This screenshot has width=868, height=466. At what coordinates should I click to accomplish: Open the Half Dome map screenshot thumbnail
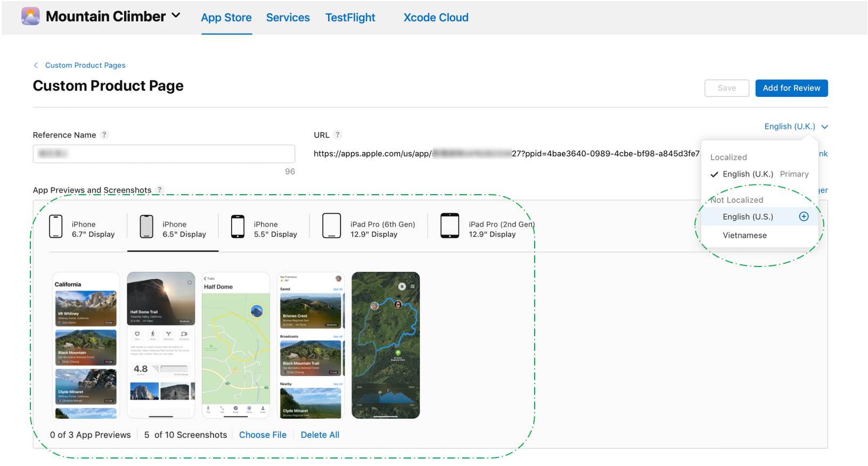(236, 345)
